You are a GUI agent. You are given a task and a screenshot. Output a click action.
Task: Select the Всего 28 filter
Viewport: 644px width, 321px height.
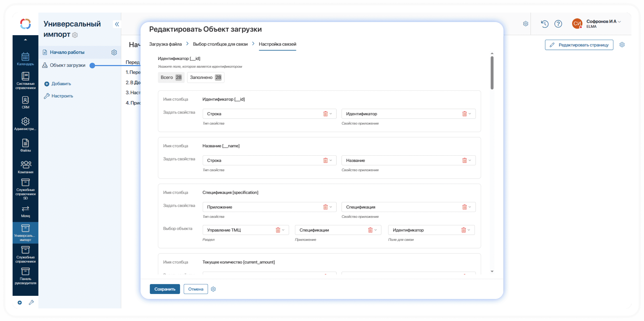(x=171, y=77)
